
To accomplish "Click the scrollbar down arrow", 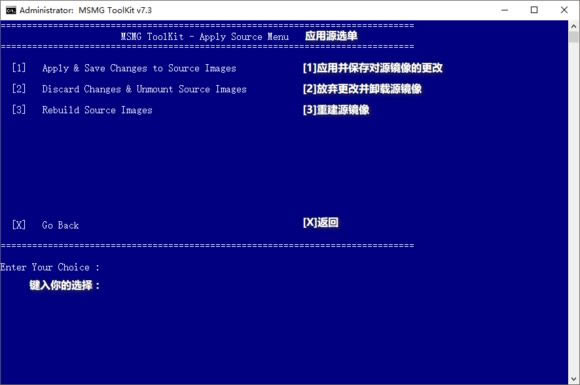I will [574, 379].
